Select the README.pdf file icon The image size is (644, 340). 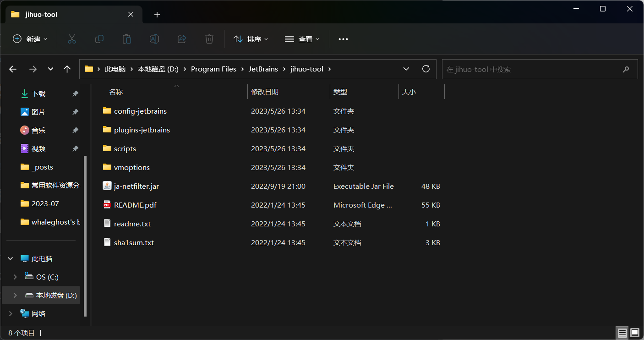click(x=107, y=204)
